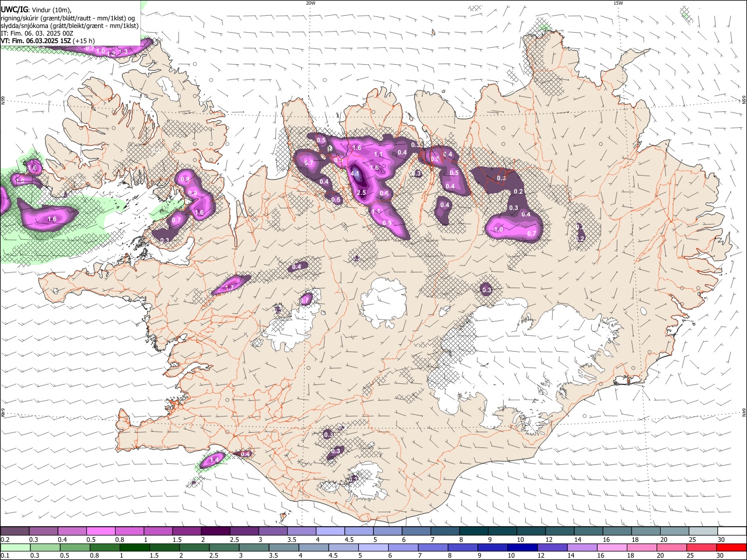Click the N64 latitude label on right edge
This screenshot has width=747, height=560.
[x=744, y=412]
